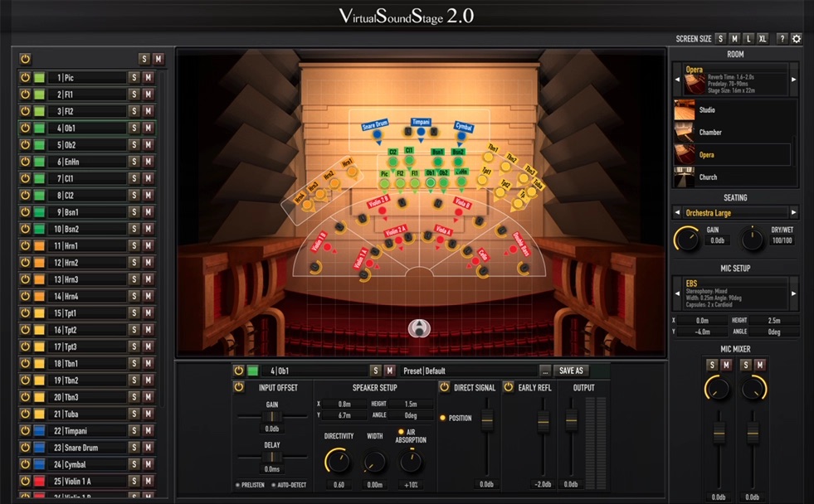Go to next room preset arrow

pos(793,80)
